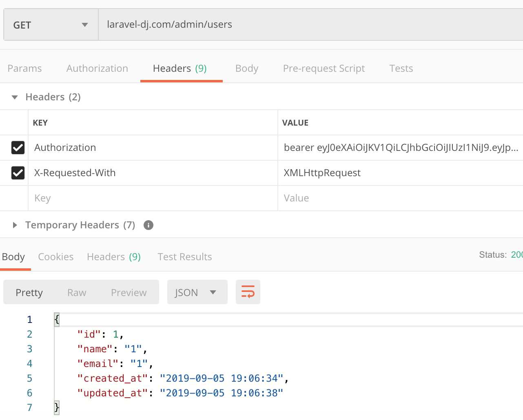Click the KEY column header
Image resolution: width=523 pixels, height=420 pixels.
(40, 123)
